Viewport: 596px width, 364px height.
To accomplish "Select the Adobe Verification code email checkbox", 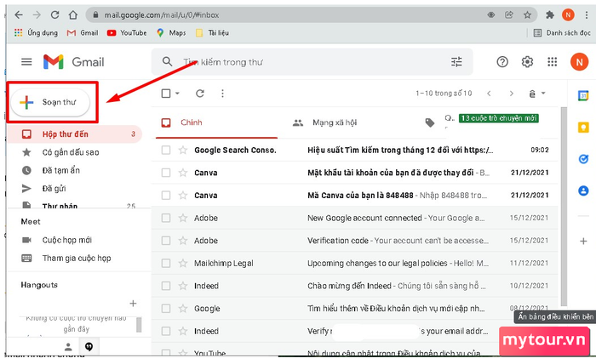I will click(166, 241).
